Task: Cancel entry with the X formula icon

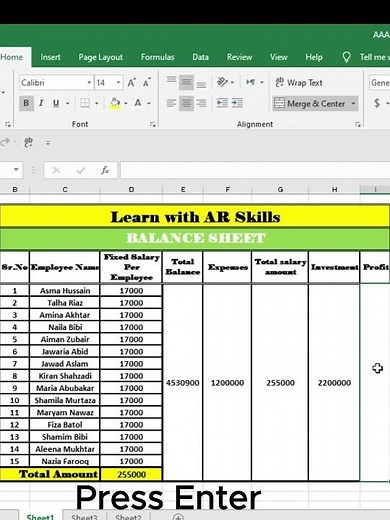Action: point(56,170)
